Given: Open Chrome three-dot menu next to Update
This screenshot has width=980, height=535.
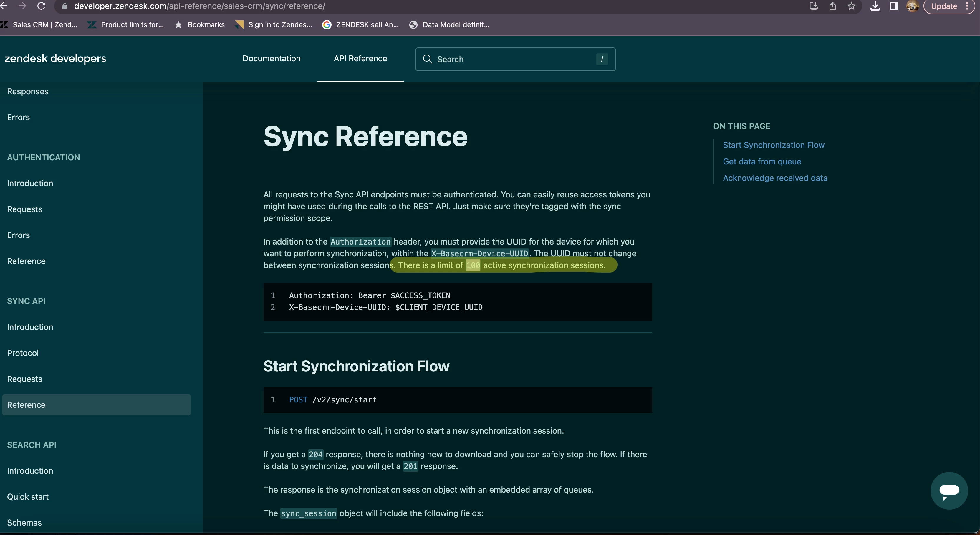Looking at the screenshot, I should pyautogui.click(x=967, y=6).
